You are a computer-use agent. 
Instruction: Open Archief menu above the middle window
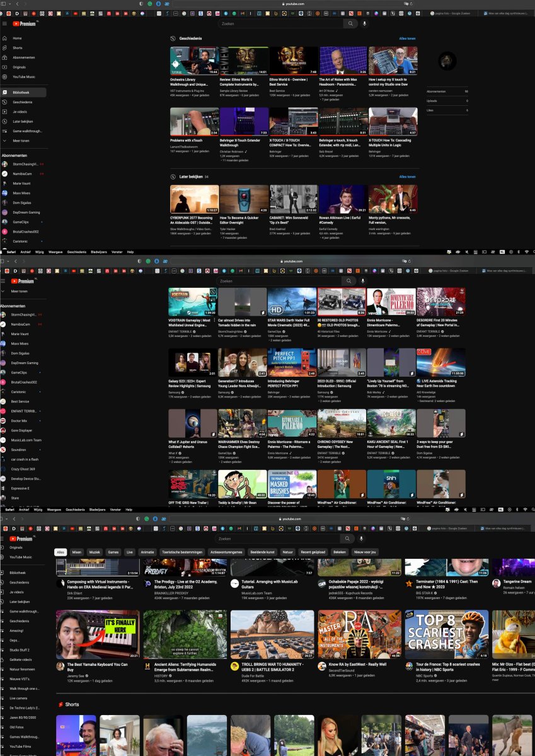click(24, 251)
